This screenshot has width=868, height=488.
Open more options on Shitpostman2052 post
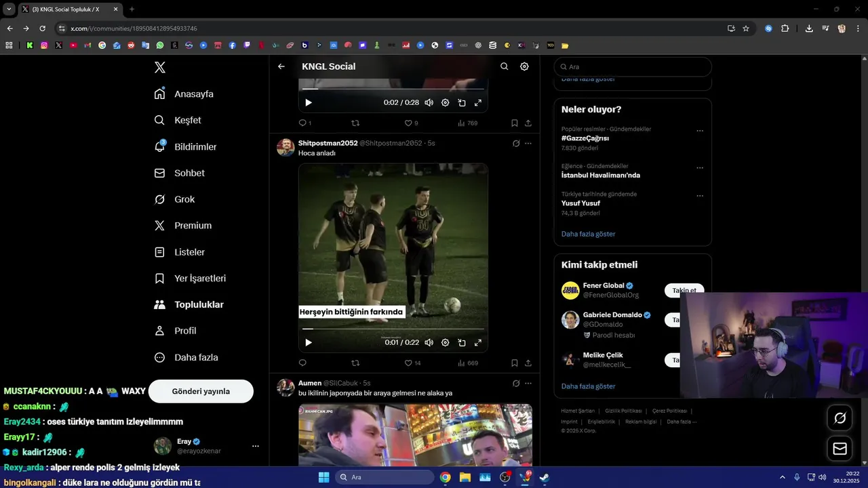click(528, 144)
